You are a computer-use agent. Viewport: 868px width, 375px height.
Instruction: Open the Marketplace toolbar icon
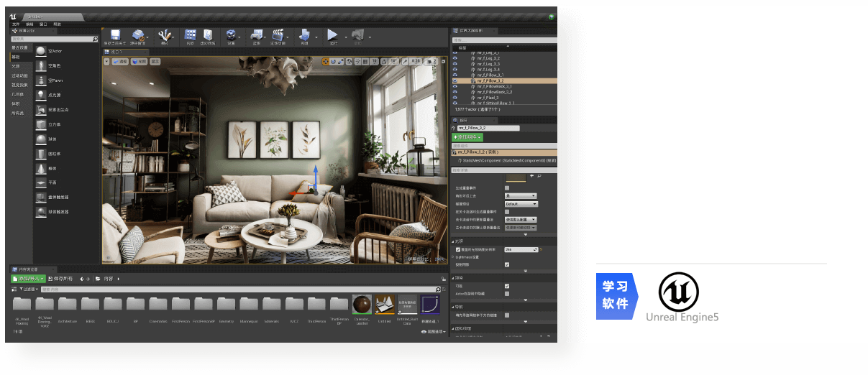pyautogui.click(x=209, y=35)
